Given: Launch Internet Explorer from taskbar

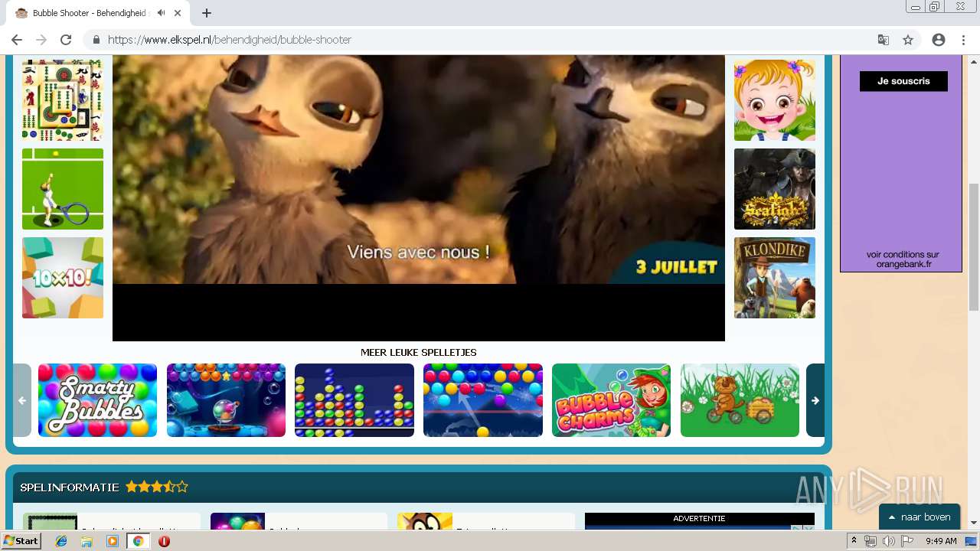Looking at the screenshot, I should [x=61, y=541].
